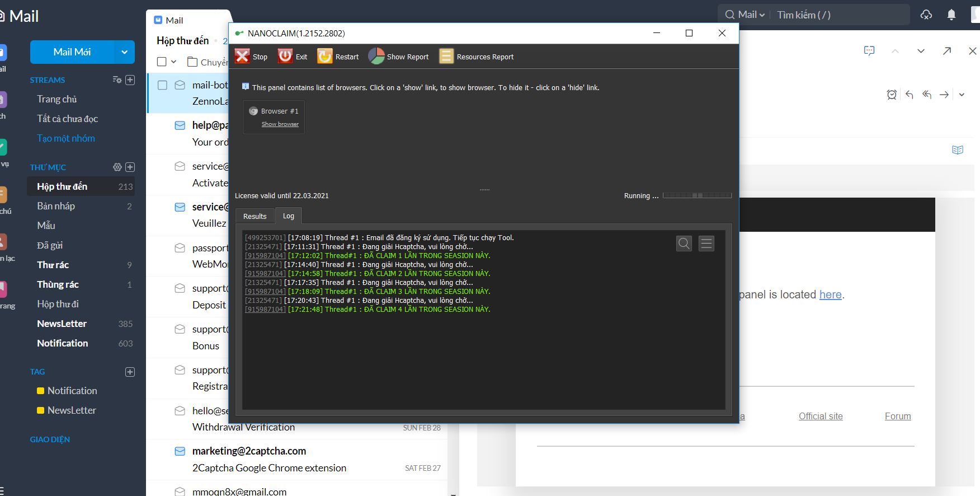Click the Running progress bar
The width and height of the screenshot is (980, 496).
[697, 195]
